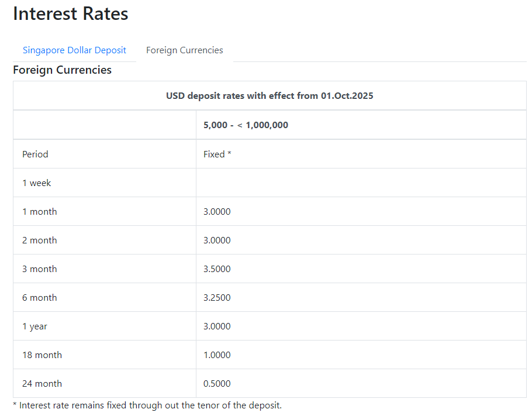Screen dimensions: 532x416
Task: Select the 18 month period cell
Action: click(x=42, y=355)
